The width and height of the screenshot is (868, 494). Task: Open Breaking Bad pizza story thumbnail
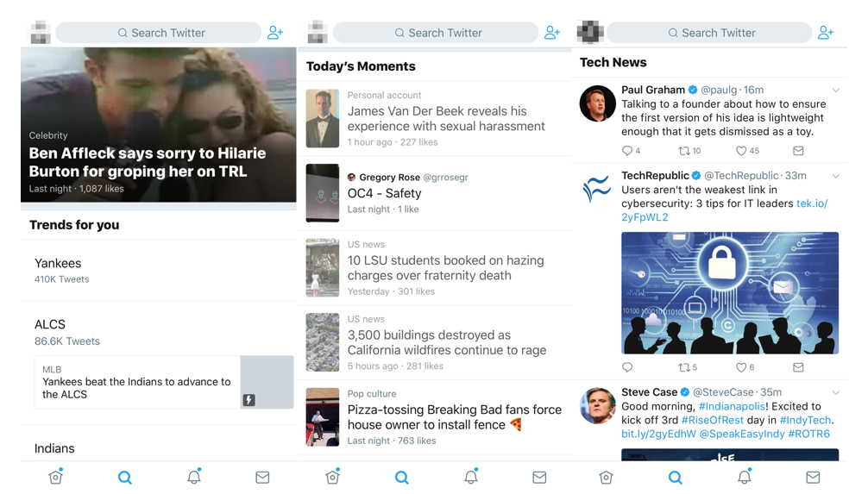(323, 417)
